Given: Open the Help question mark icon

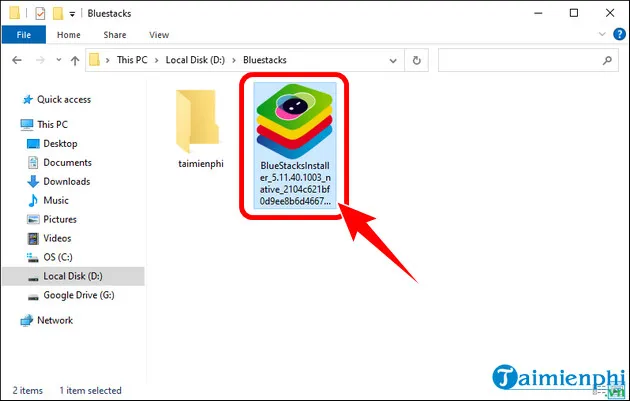Looking at the screenshot, I should (619, 34).
